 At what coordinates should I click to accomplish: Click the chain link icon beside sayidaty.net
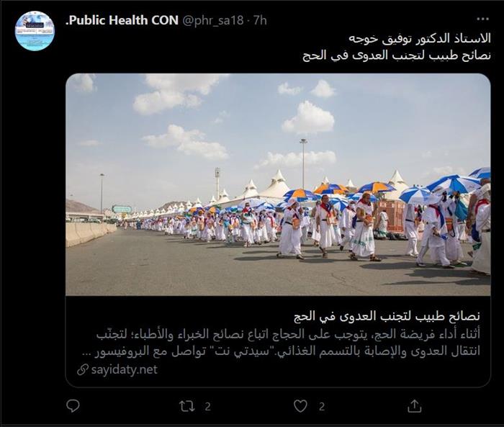[83, 370]
